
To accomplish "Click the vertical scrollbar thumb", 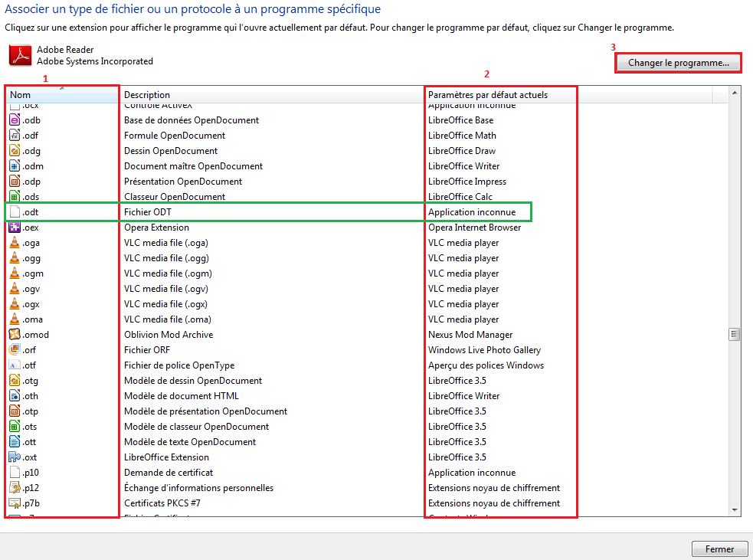I will (x=735, y=334).
